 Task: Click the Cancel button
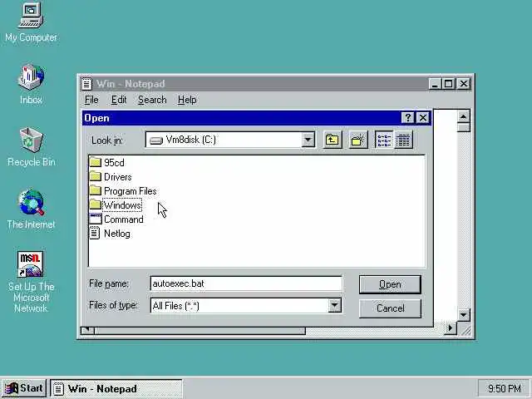tap(390, 308)
